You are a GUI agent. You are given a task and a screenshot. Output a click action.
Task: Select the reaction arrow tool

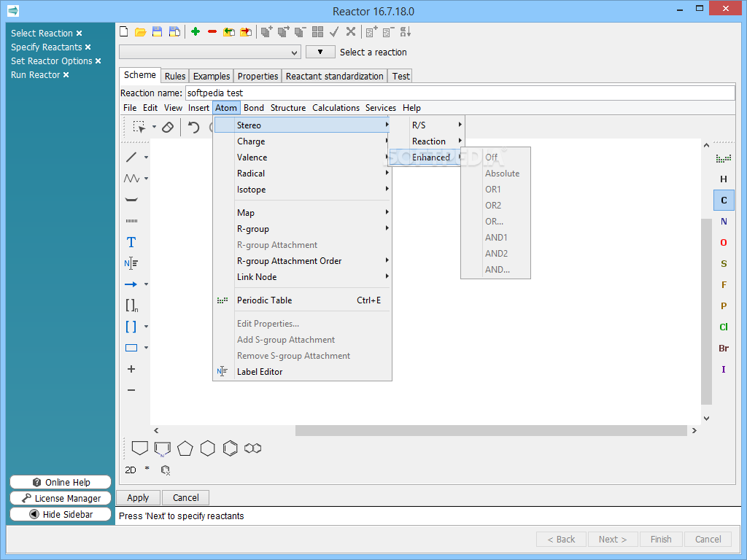click(x=131, y=284)
